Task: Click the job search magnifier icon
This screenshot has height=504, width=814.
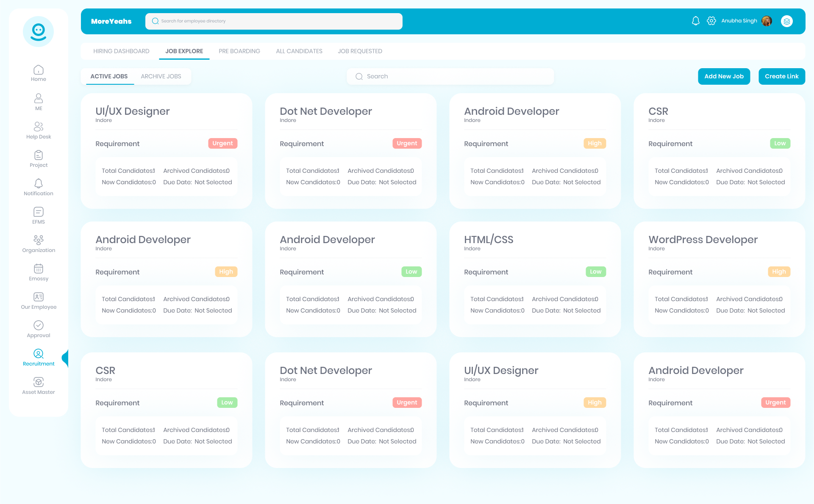Action: (x=359, y=76)
